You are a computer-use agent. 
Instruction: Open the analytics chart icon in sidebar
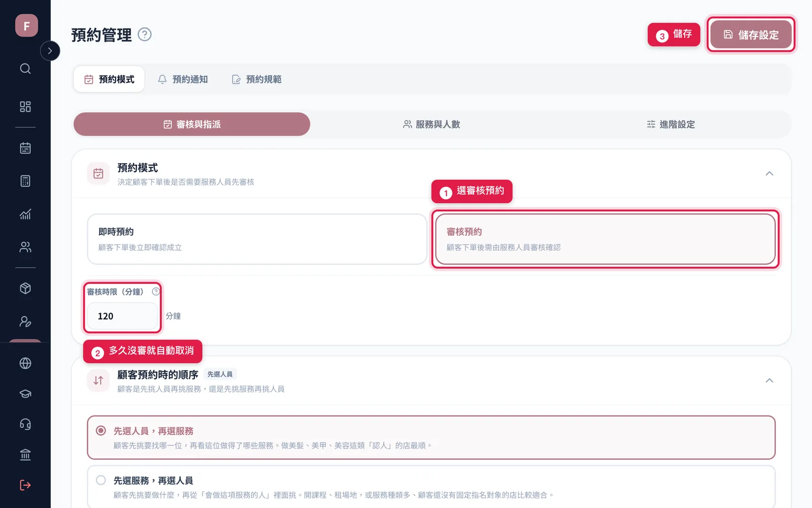pyautogui.click(x=25, y=214)
